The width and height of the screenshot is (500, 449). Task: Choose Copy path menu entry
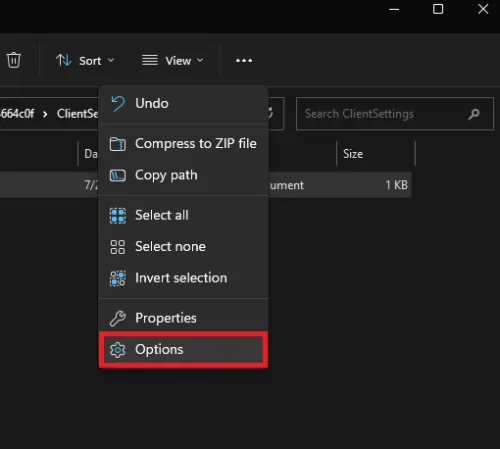tap(183, 175)
